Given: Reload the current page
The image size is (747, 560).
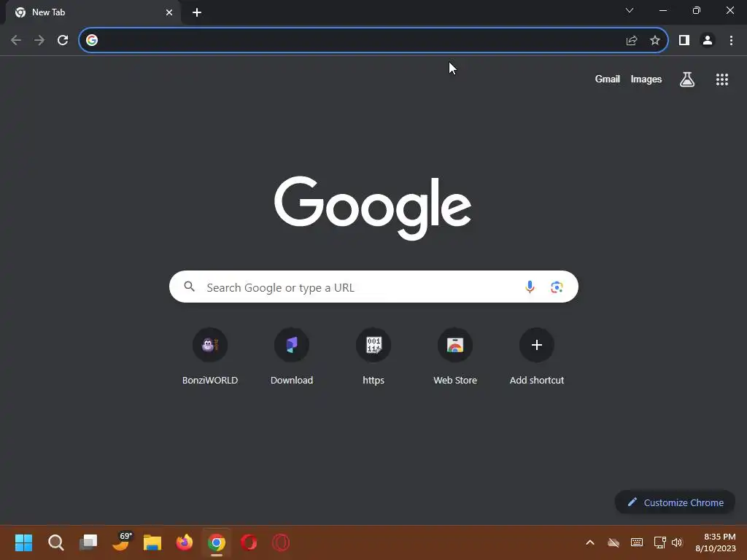Looking at the screenshot, I should tap(63, 40).
